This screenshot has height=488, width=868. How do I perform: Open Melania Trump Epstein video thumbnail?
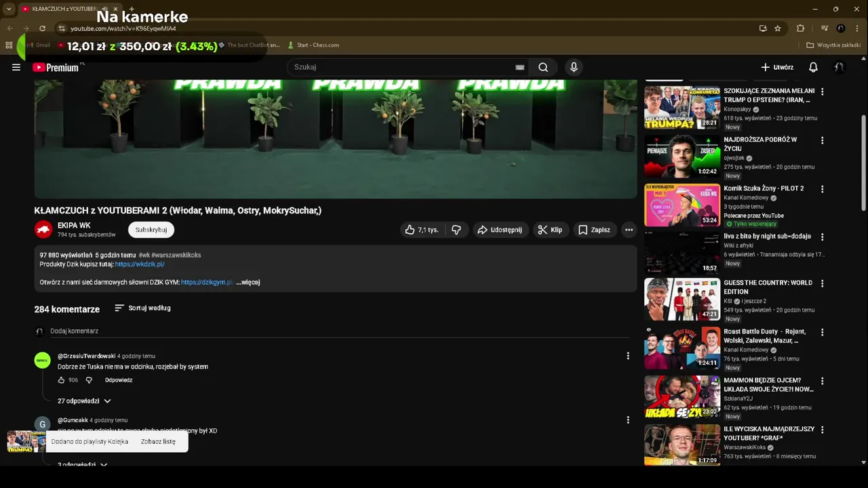pyautogui.click(x=682, y=107)
